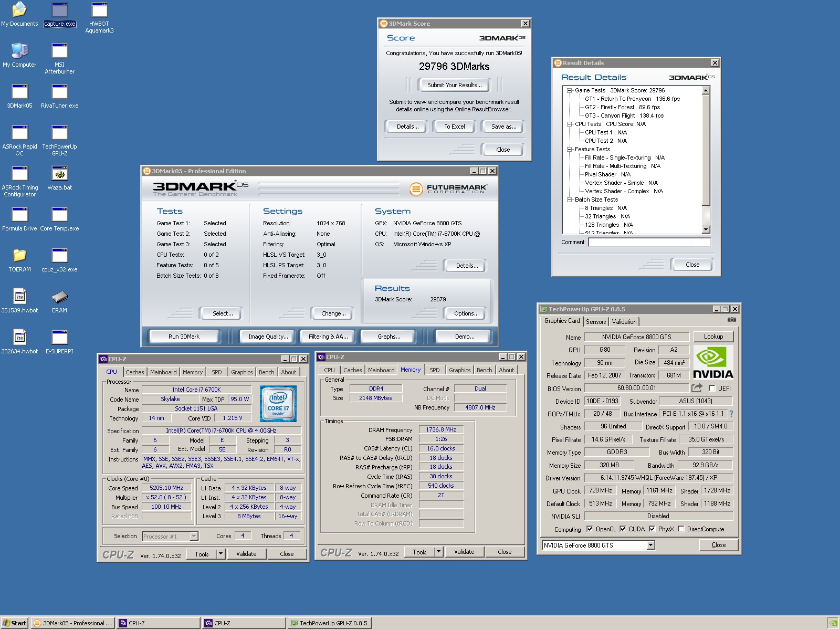
Task: Switch to Caches tab in left CPU-Z
Action: pos(135,372)
